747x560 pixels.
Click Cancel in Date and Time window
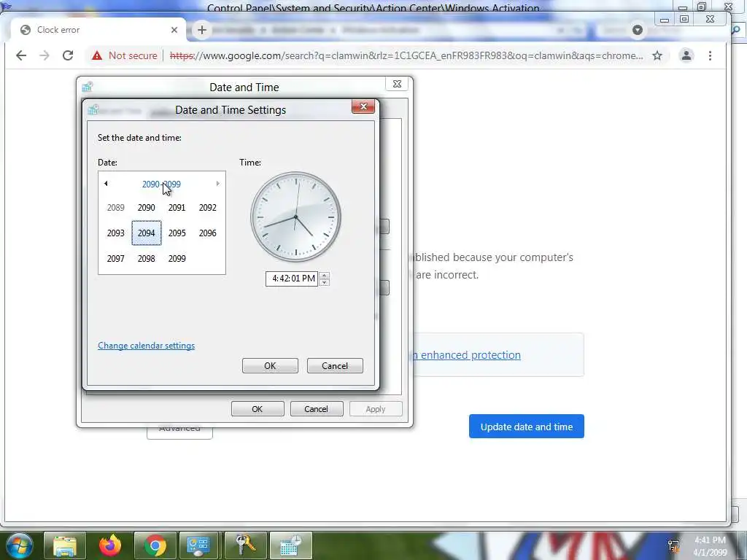317,409
